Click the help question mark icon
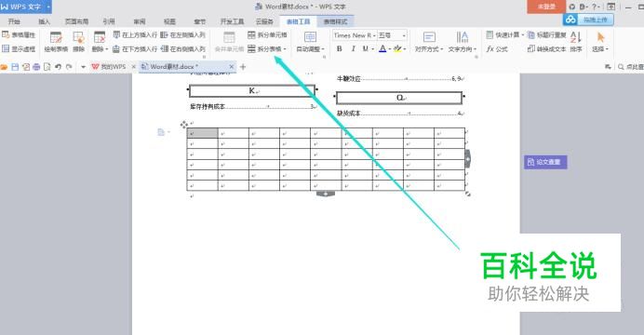The width and height of the screenshot is (644, 335). tap(595, 7)
